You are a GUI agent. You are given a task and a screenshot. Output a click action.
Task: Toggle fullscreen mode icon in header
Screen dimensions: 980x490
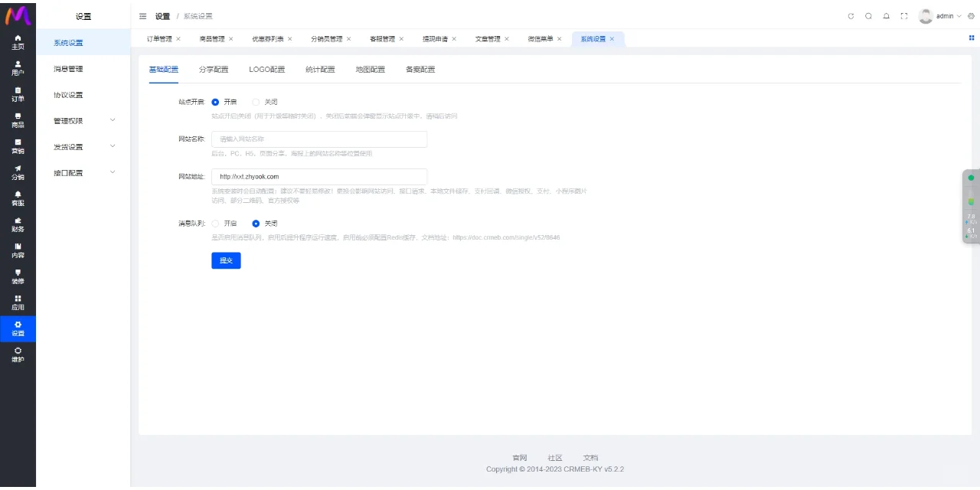coord(903,16)
